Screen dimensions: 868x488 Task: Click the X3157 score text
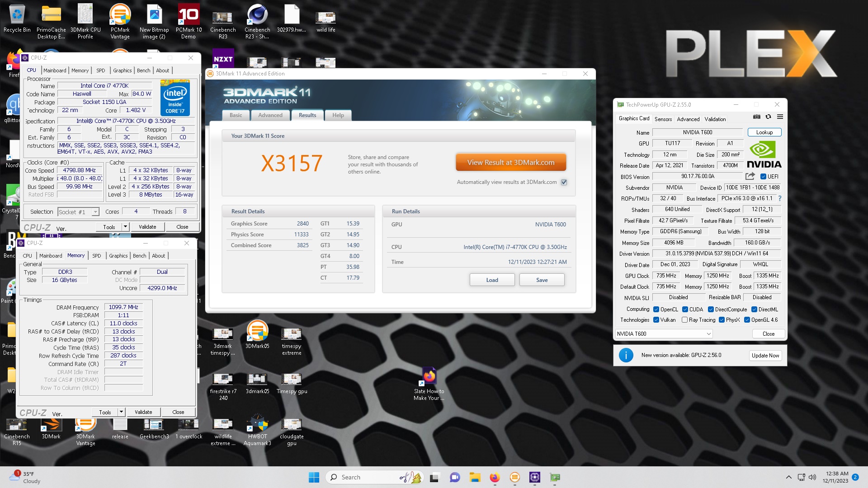tap(292, 163)
